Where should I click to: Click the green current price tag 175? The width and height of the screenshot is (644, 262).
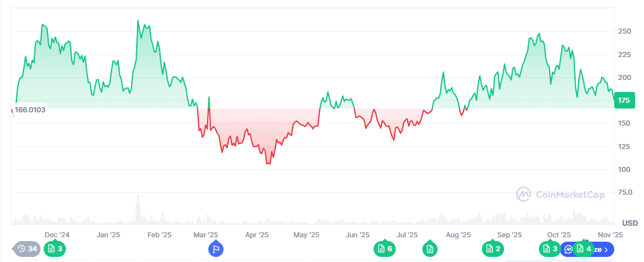[624, 101]
